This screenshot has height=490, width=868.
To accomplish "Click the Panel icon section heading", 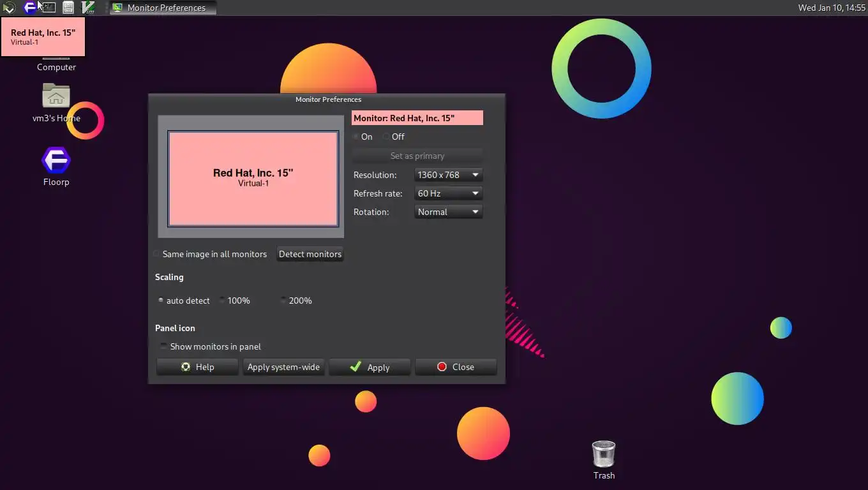I will (x=175, y=328).
